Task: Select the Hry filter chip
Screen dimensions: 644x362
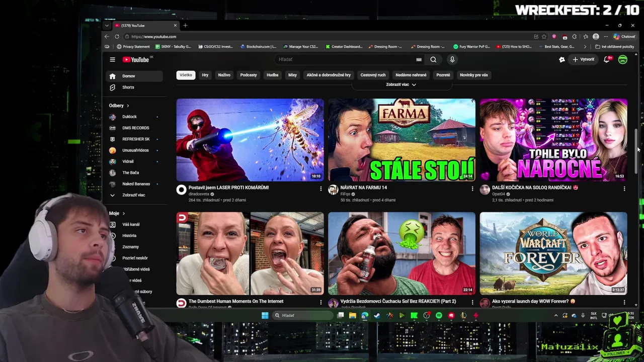Action: click(x=205, y=75)
